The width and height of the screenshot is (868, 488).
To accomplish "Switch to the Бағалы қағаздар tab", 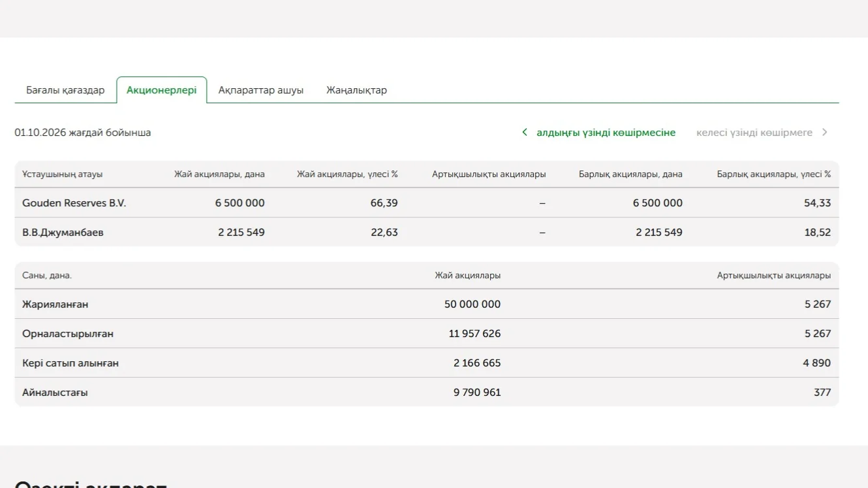I will (x=65, y=90).
